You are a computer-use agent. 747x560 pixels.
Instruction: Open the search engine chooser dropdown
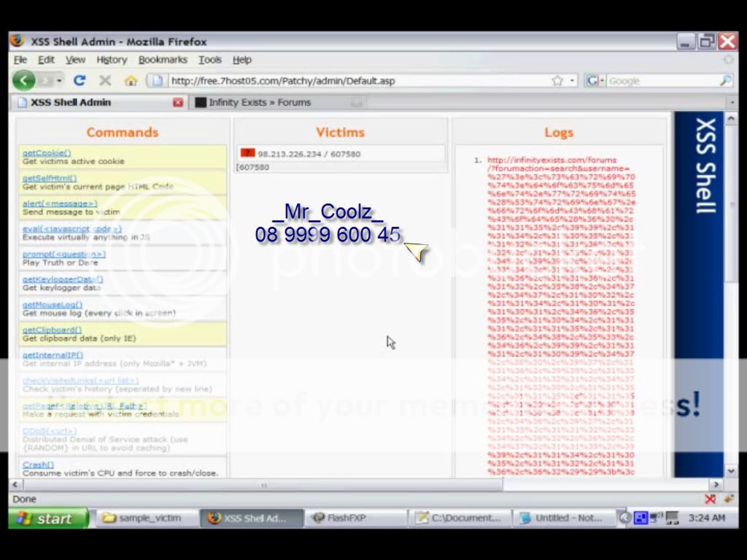(x=602, y=81)
